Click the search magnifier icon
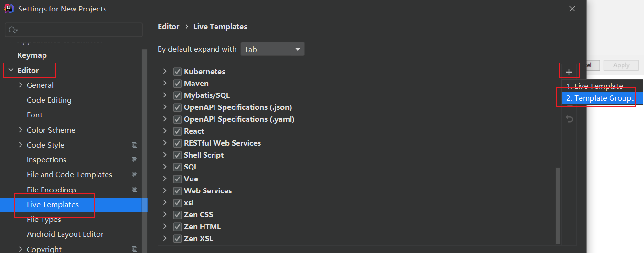 12,30
